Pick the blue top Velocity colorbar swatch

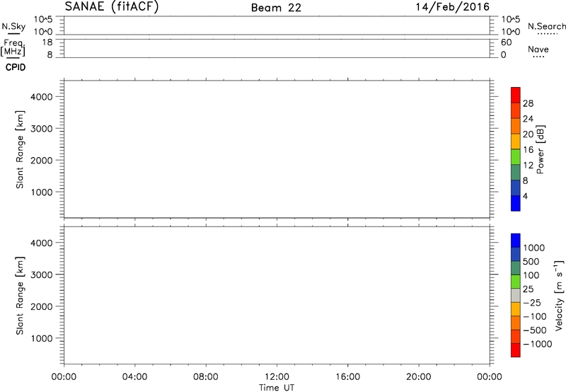click(x=516, y=239)
